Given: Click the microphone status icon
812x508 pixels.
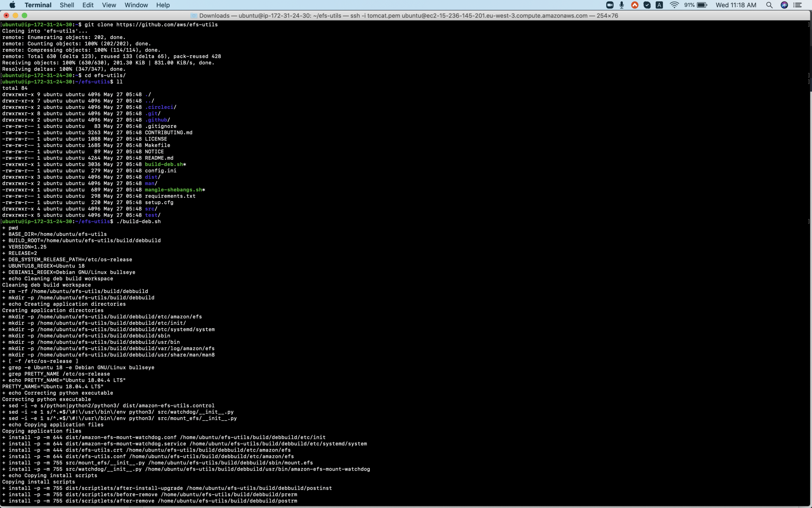Looking at the screenshot, I should tap(622, 5).
